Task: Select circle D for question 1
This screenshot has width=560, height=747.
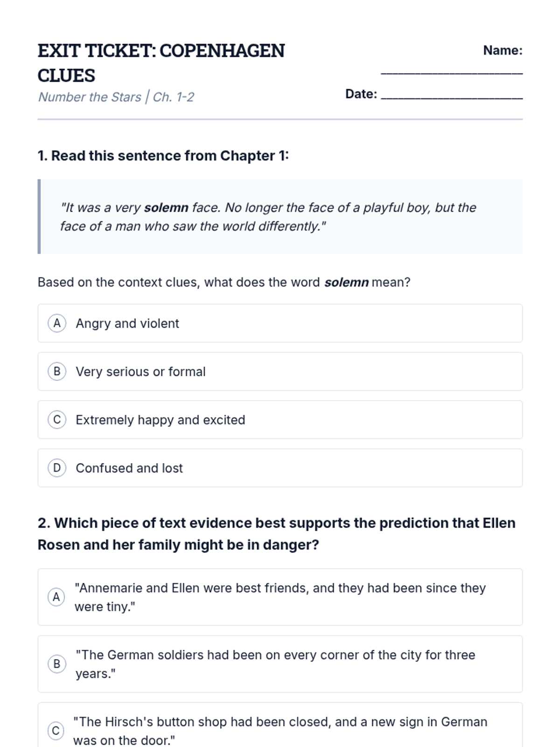Action: point(57,468)
